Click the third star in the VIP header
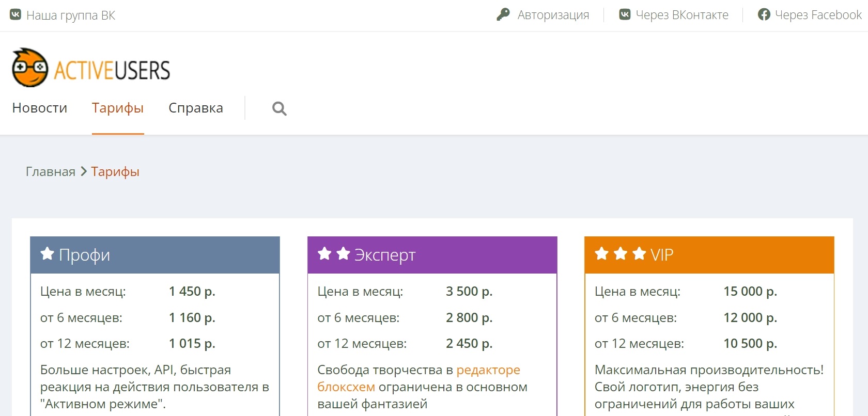Image resolution: width=868 pixels, height=416 pixels. (639, 253)
